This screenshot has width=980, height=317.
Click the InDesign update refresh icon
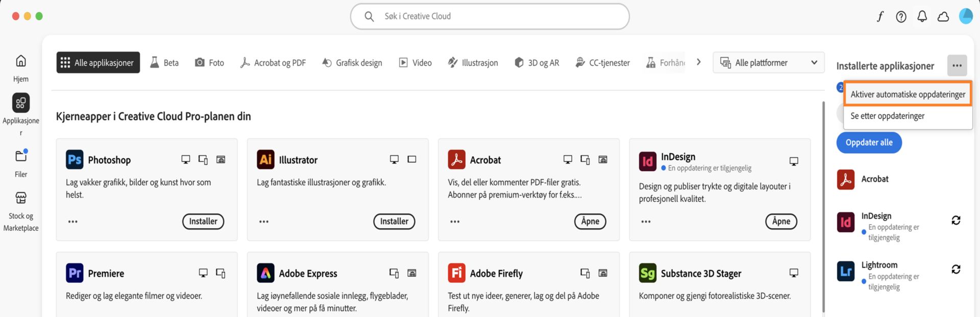pyautogui.click(x=956, y=220)
